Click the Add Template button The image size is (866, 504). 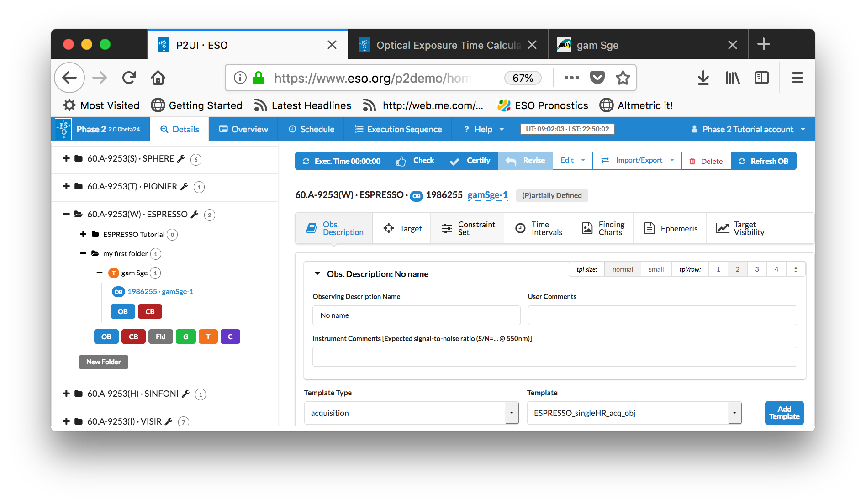[x=784, y=413]
